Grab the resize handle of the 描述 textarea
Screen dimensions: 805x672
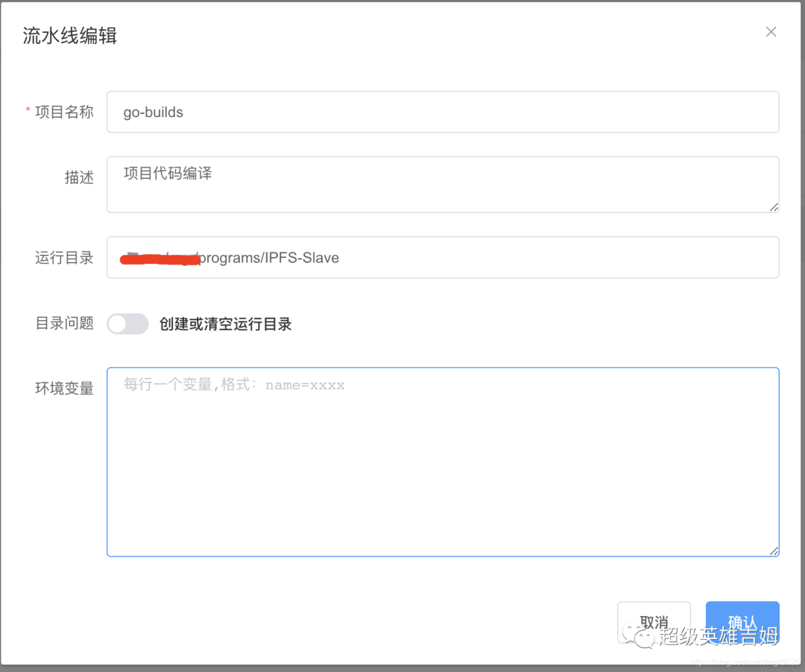click(774, 207)
